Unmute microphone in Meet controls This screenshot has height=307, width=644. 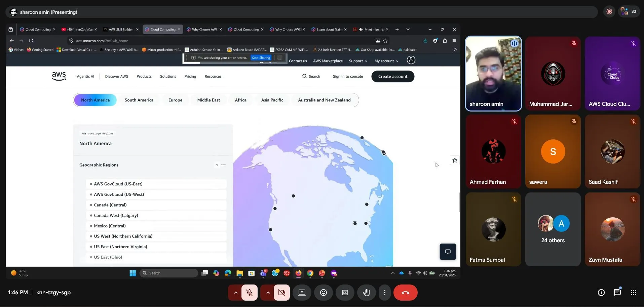coord(249,293)
